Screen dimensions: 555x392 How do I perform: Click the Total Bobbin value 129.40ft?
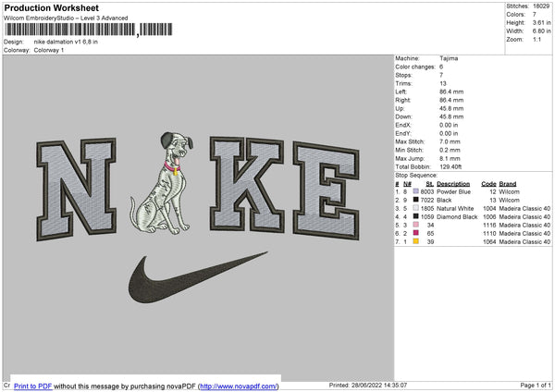point(450,166)
